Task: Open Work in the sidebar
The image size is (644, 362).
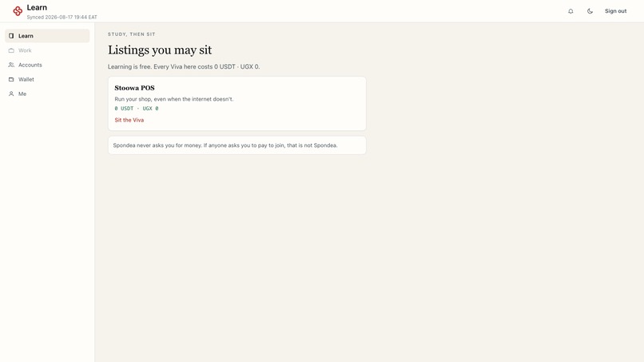Action: (47, 50)
